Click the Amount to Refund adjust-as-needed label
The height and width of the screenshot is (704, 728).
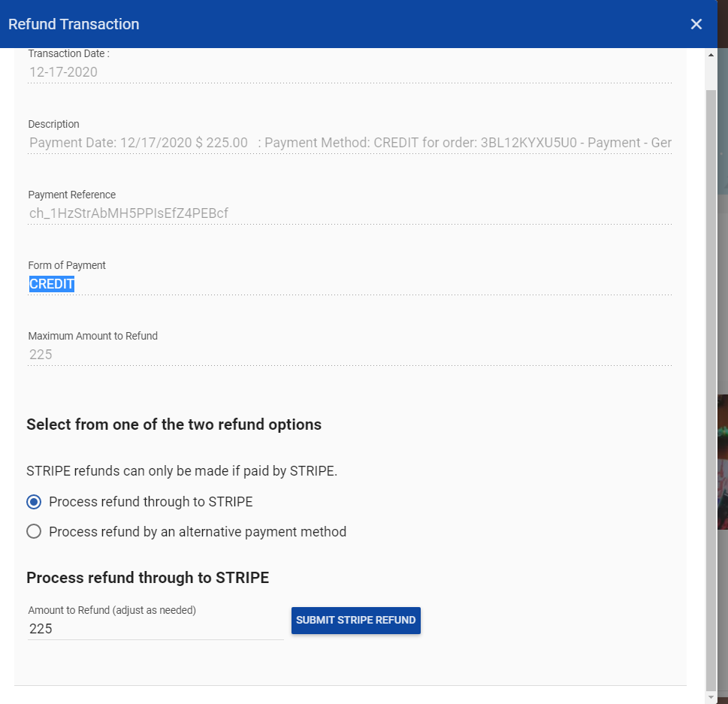click(x=112, y=610)
